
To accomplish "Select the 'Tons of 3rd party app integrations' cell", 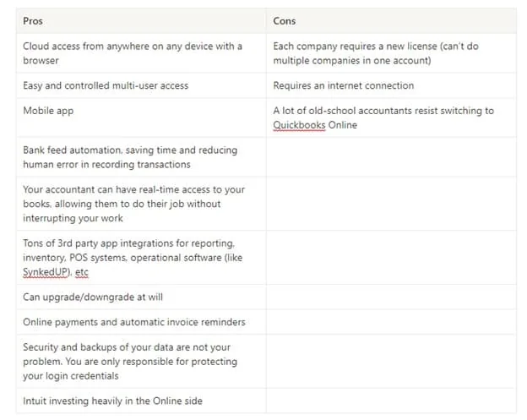I will point(141,258).
